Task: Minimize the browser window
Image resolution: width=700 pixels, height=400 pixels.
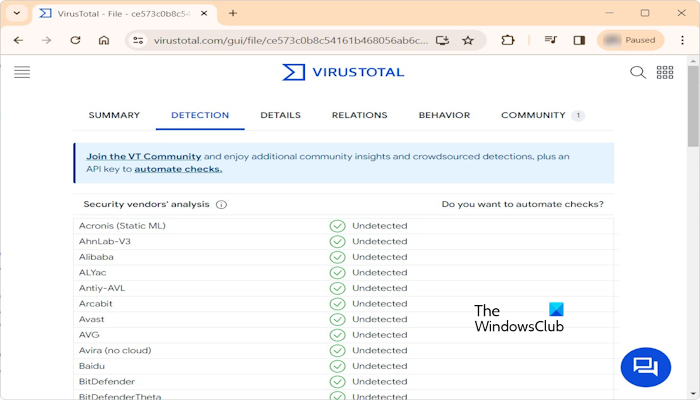Action: [609, 13]
